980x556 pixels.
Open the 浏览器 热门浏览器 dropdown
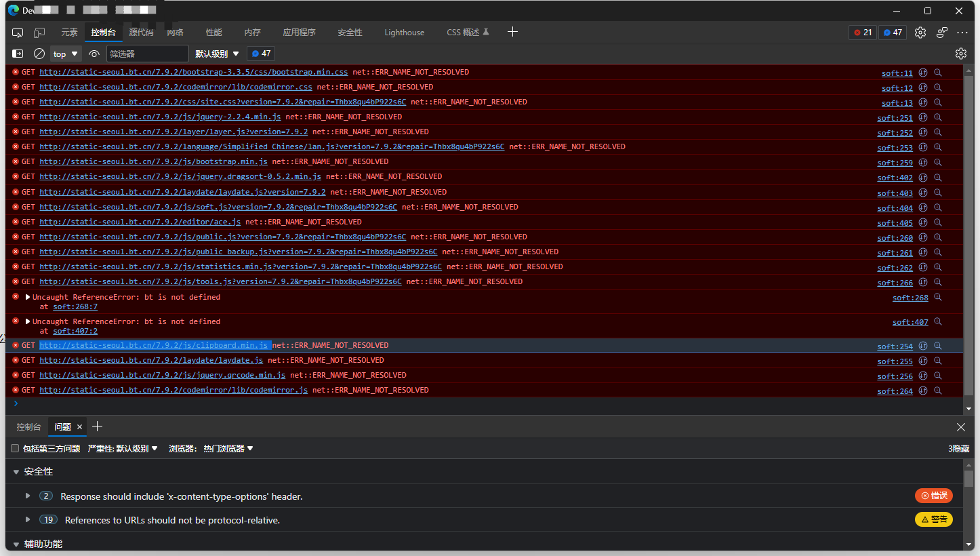211,448
